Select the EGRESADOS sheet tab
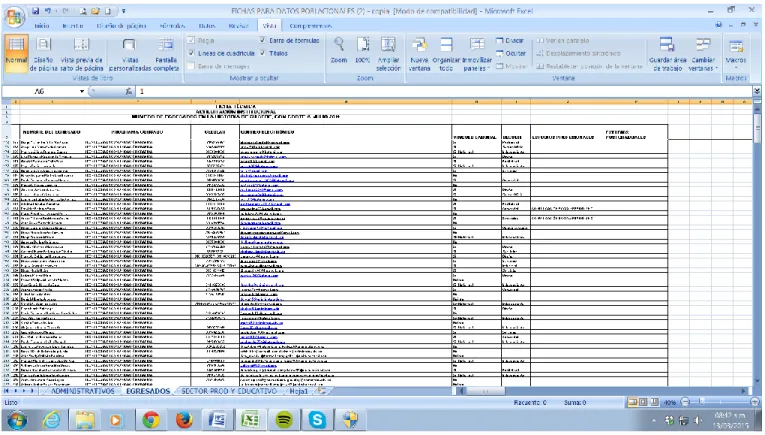The image size is (765, 435). click(x=148, y=391)
